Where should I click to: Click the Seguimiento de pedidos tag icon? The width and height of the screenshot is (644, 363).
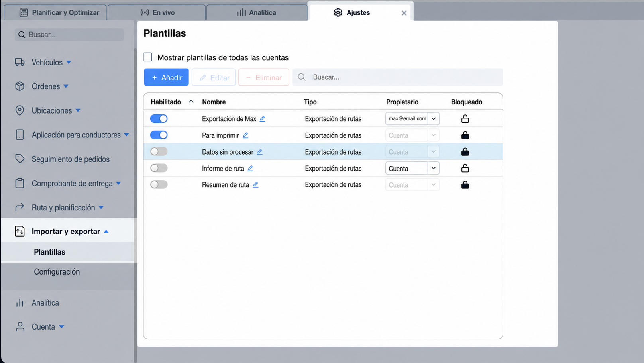coord(20,159)
